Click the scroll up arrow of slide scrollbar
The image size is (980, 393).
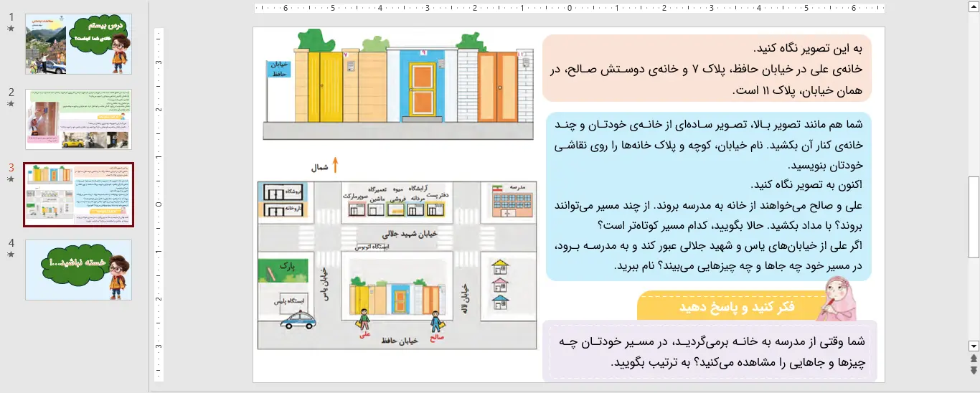[974, 6]
